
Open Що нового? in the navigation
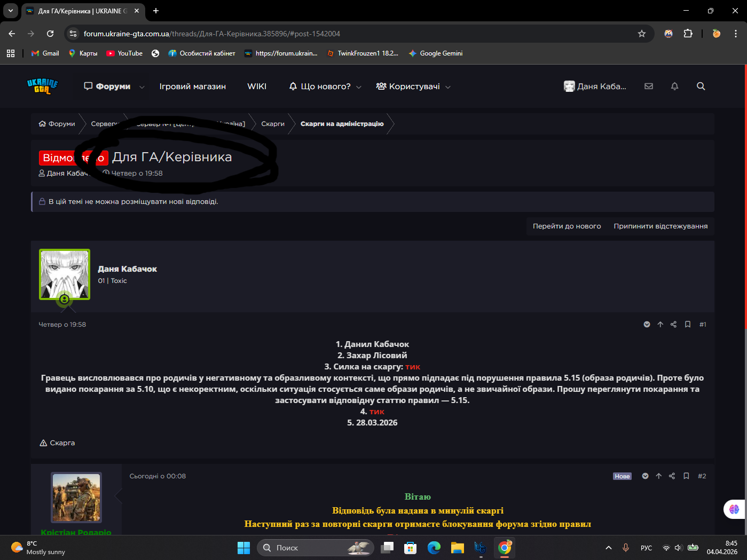[320, 86]
